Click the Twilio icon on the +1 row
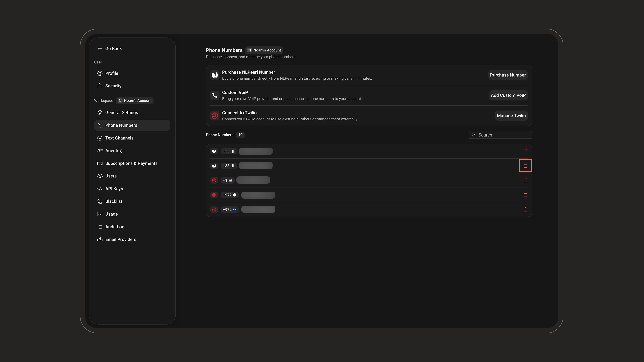The height and width of the screenshot is (362, 644). pos(214,180)
